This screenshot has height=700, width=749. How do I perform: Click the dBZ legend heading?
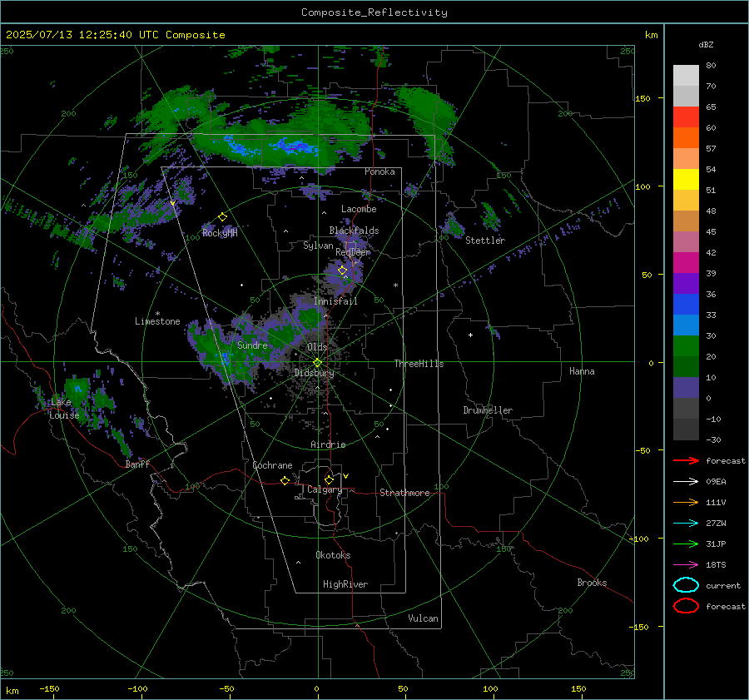click(x=706, y=44)
